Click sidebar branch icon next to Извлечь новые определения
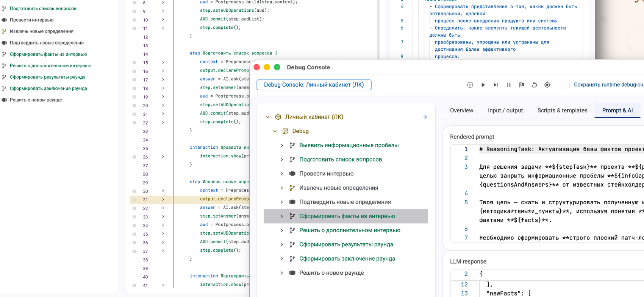This screenshot has height=297, width=644. click(x=4, y=31)
